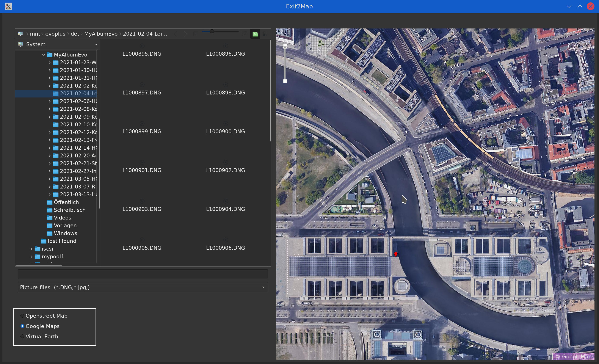
Task: Click the mypool1 folder icon
Action: [38, 257]
